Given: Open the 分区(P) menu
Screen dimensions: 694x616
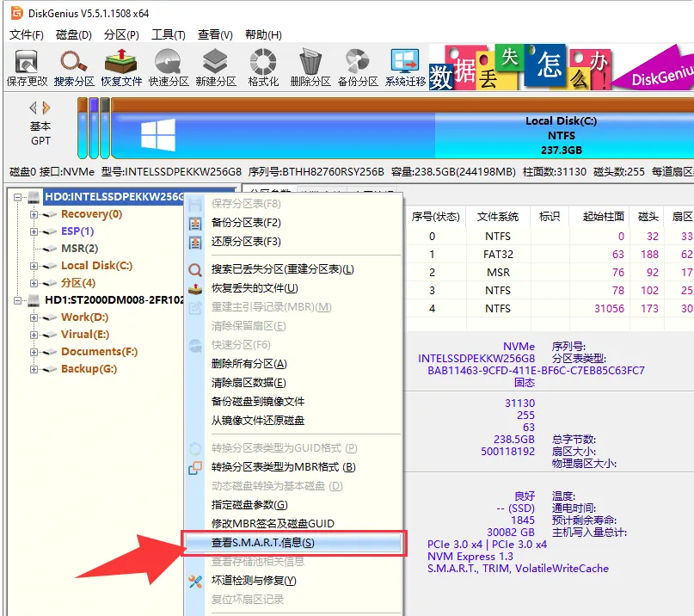Looking at the screenshot, I should pos(121,34).
